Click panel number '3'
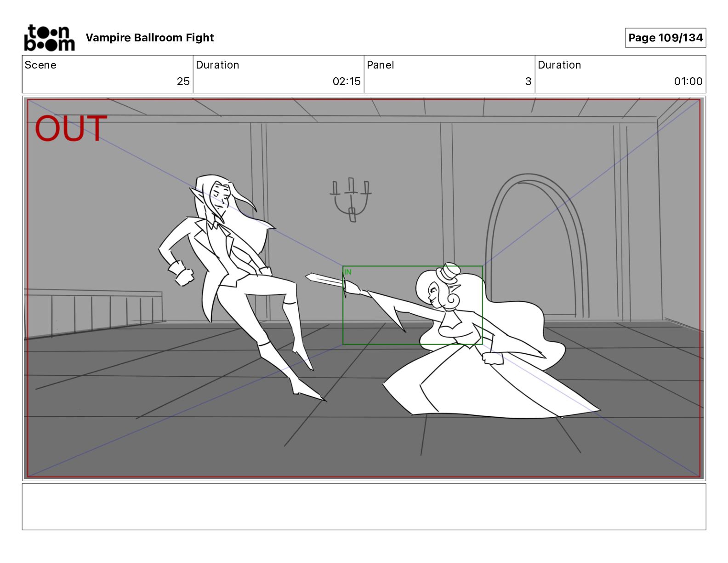This screenshot has height=563, width=728. [528, 81]
